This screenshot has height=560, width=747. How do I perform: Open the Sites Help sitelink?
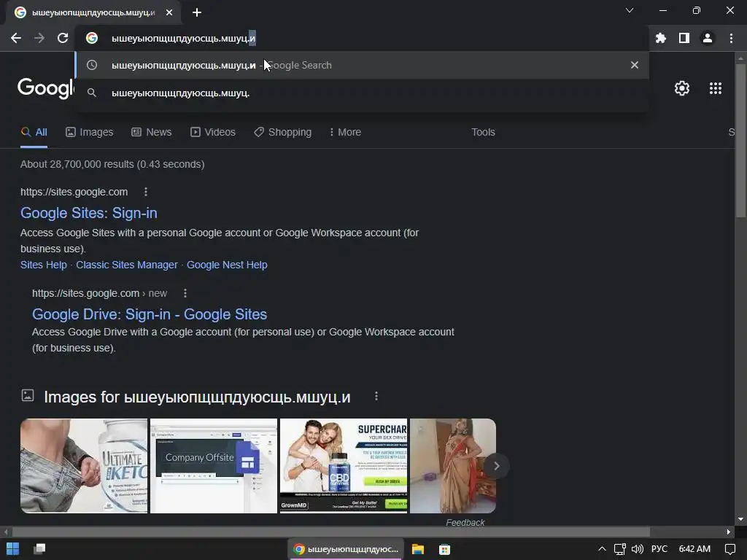pos(43,265)
